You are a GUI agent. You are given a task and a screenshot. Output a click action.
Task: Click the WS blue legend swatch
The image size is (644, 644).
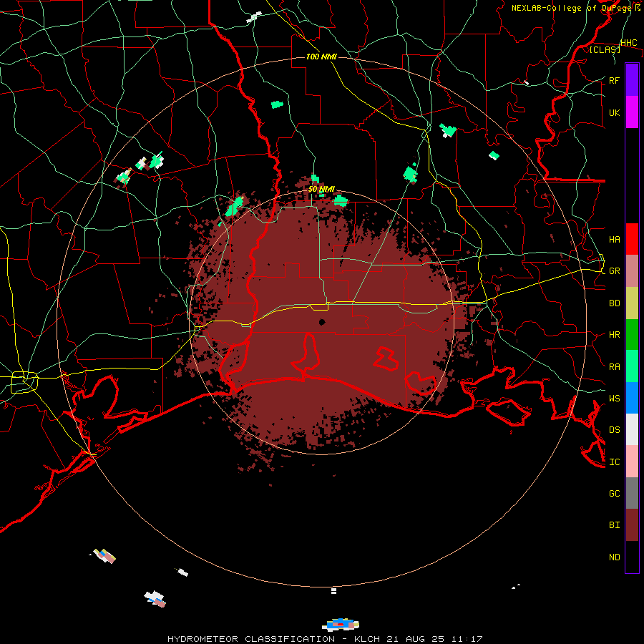(632, 398)
